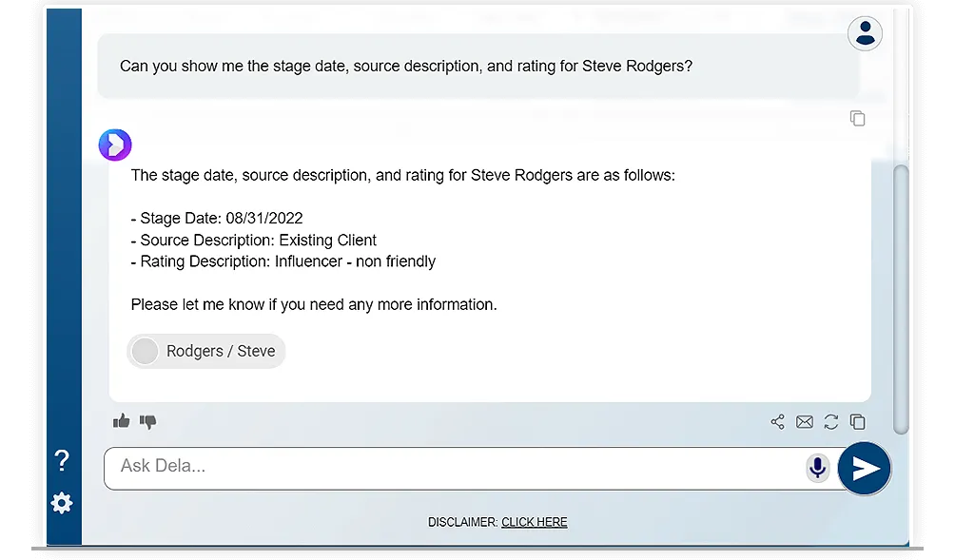Image resolution: width=955 pixels, height=560 pixels.
Task: Give the response a thumbs down
Action: pyautogui.click(x=148, y=421)
